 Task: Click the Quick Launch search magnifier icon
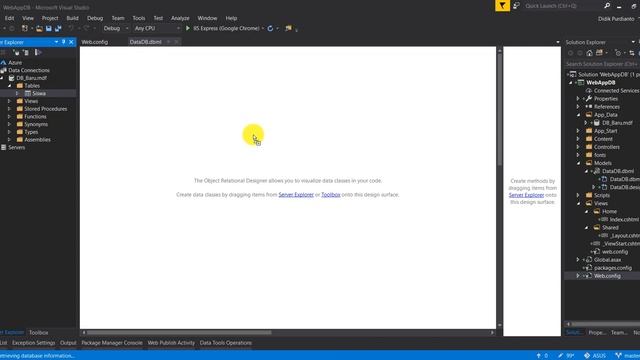point(607,6)
